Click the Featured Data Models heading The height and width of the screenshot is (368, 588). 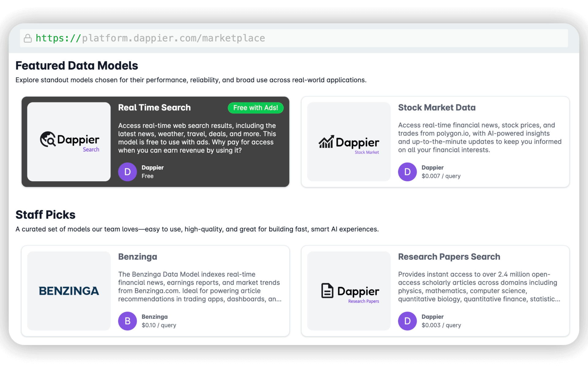pos(77,65)
